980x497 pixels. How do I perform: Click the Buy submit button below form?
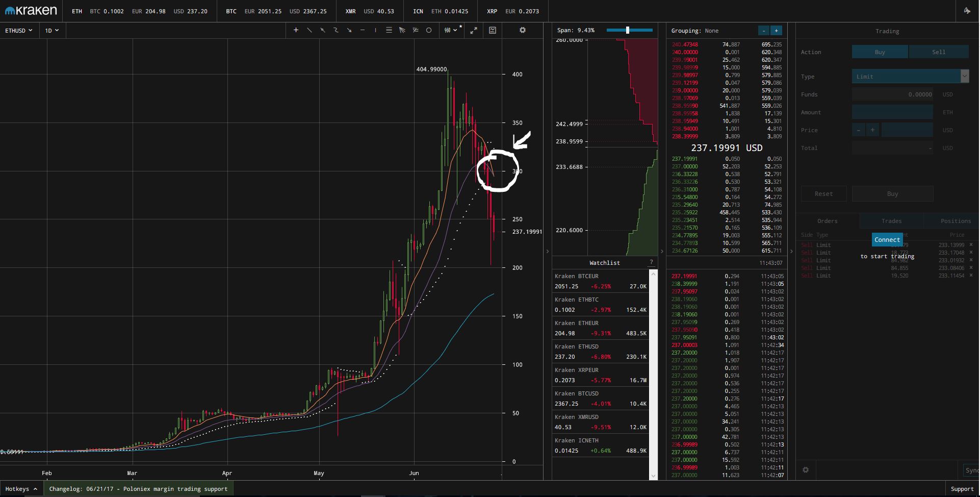point(892,194)
